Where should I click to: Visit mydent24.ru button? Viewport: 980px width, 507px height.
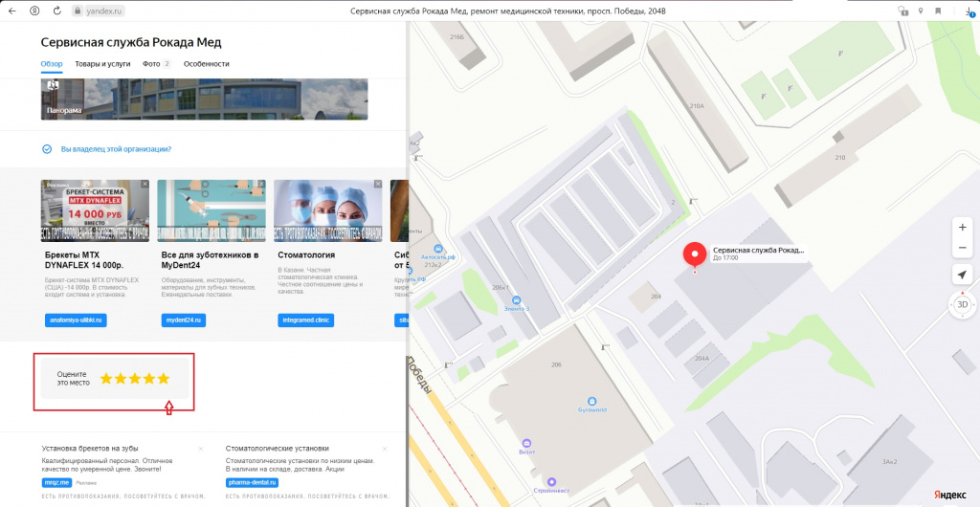pyautogui.click(x=183, y=320)
